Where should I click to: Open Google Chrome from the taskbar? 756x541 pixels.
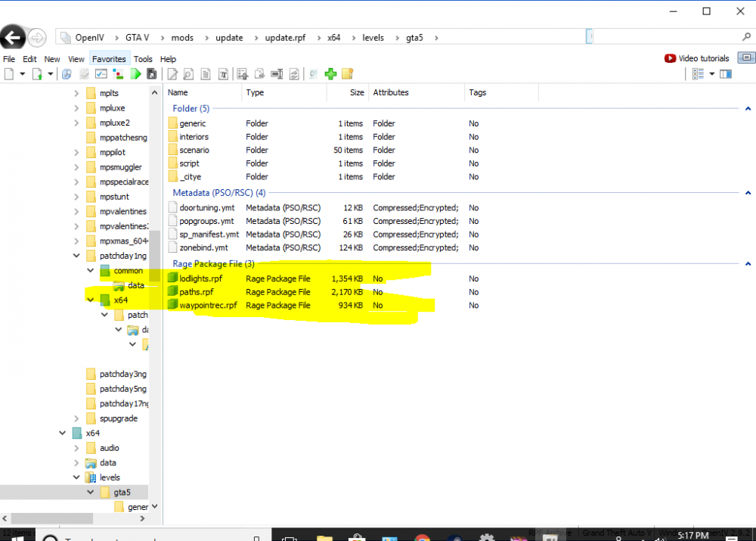coord(423,536)
